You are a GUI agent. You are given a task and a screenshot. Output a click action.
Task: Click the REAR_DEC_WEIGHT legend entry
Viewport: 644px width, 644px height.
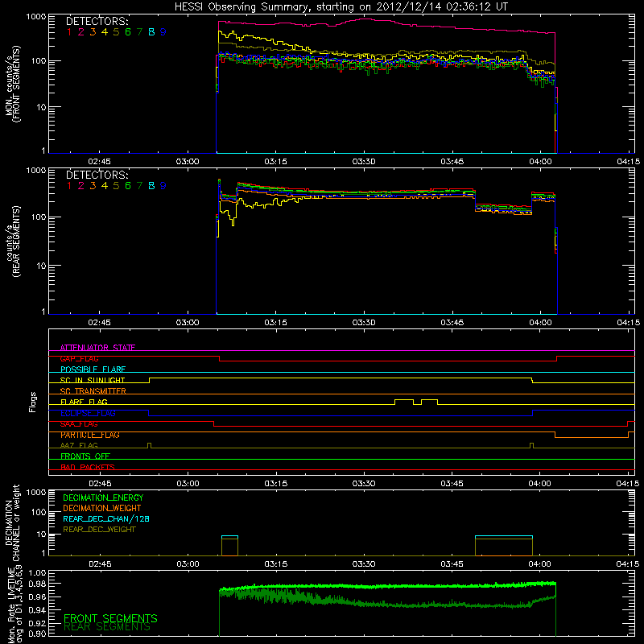point(99,530)
